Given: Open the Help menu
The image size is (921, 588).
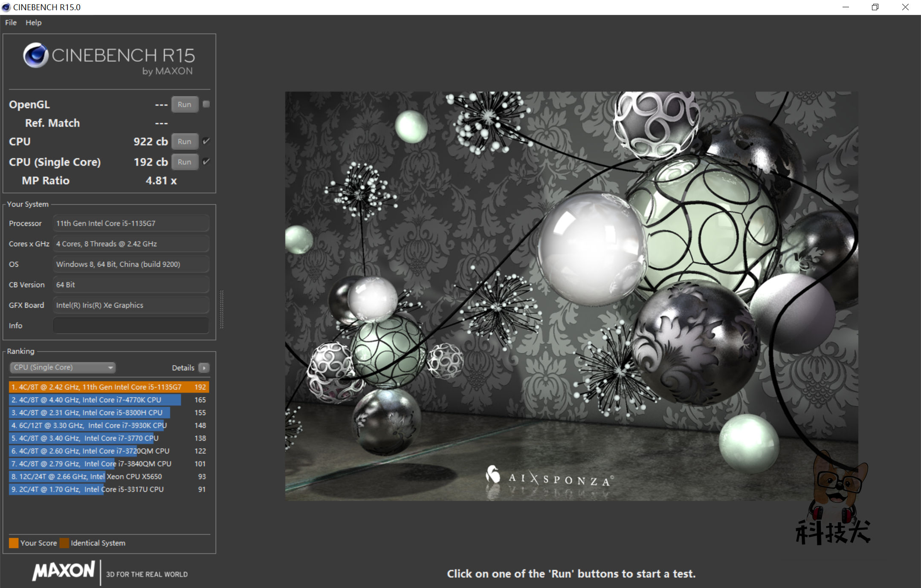Looking at the screenshot, I should [33, 23].
